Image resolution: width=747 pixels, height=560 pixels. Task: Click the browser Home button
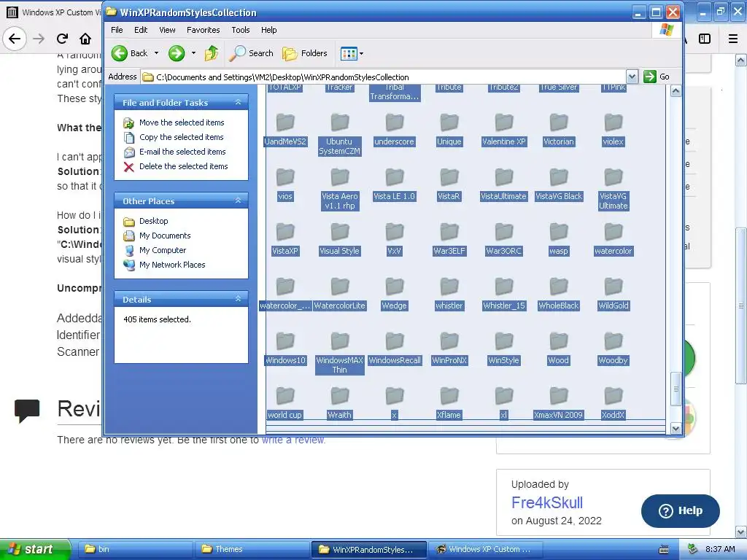pyautogui.click(x=85, y=39)
